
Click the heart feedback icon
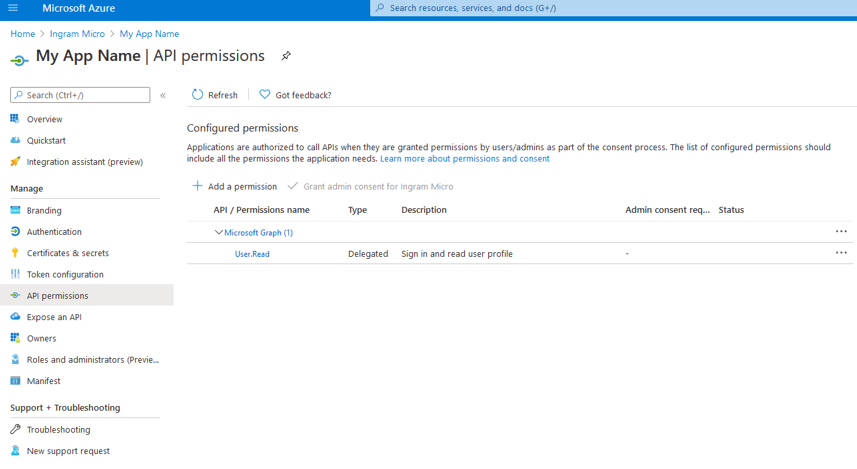click(x=265, y=95)
